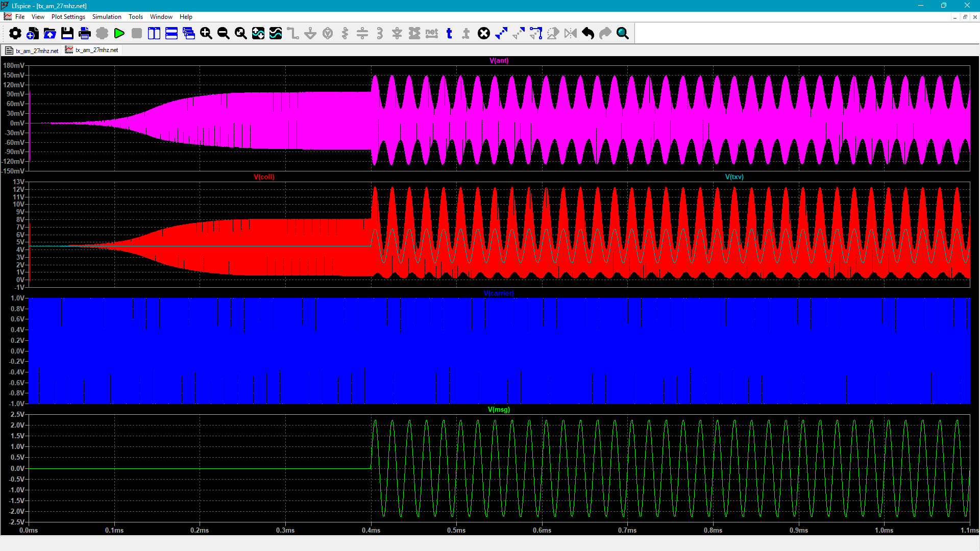Open the Simulation menu
Screen dimensions: 980x551
pos(107,17)
